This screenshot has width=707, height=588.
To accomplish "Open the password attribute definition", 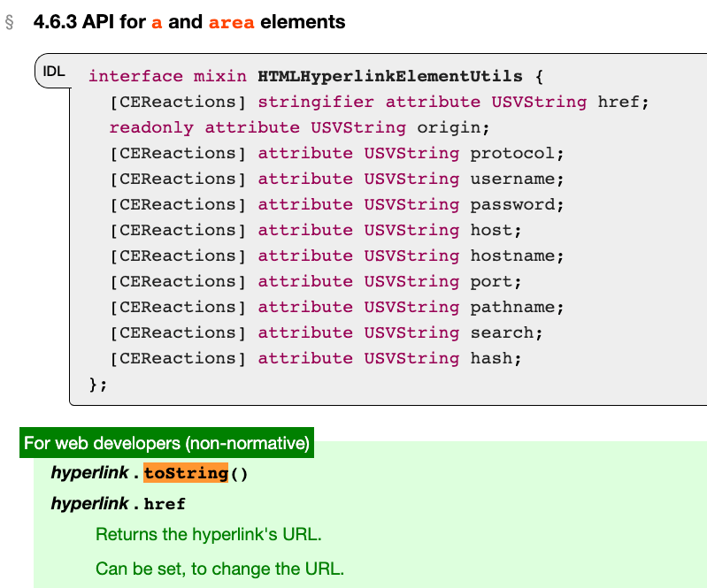I will (512, 204).
